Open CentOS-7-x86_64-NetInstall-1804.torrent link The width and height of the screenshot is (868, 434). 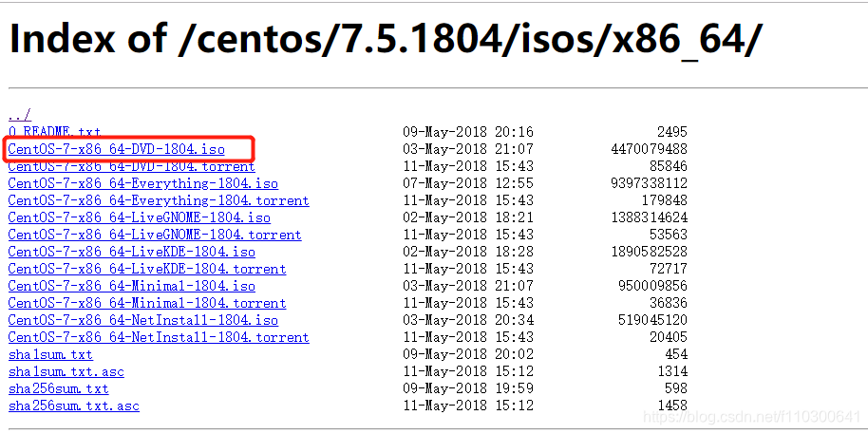(159, 337)
